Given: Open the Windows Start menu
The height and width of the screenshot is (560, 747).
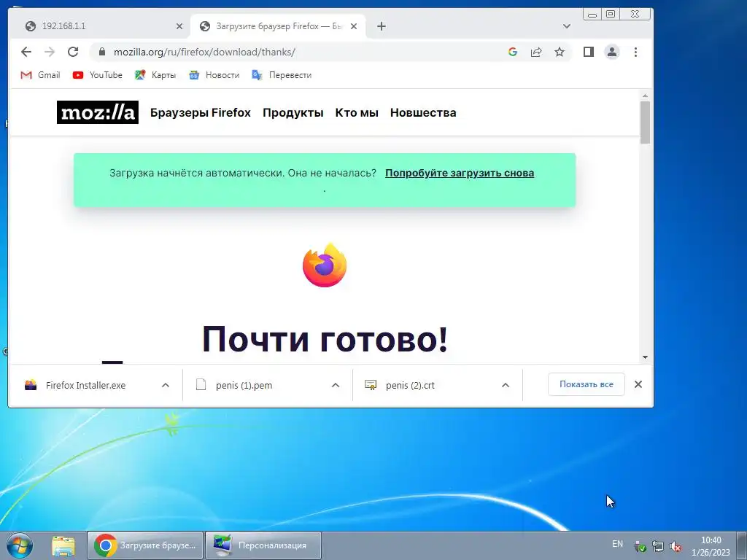Looking at the screenshot, I should pyautogui.click(x=19, y=545).
